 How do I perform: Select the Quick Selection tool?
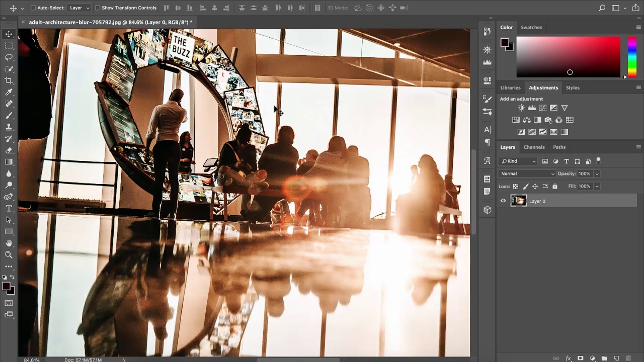(x=9, y=69)
